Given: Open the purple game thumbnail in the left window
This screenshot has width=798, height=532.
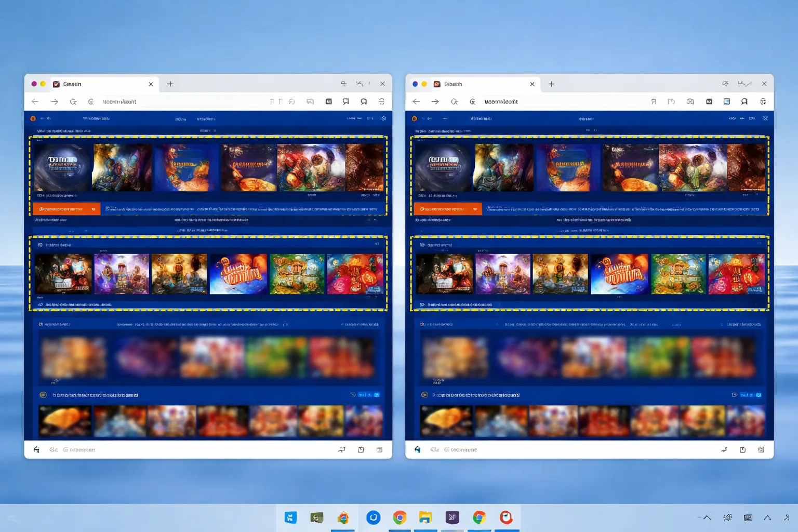Looking at the screenshot, I should 122,274.
